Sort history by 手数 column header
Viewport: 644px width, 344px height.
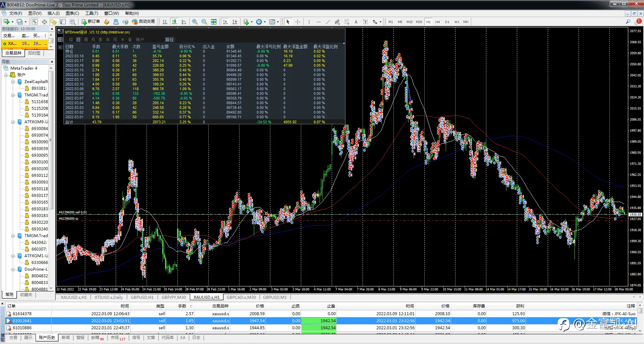[x=182, y=306]
